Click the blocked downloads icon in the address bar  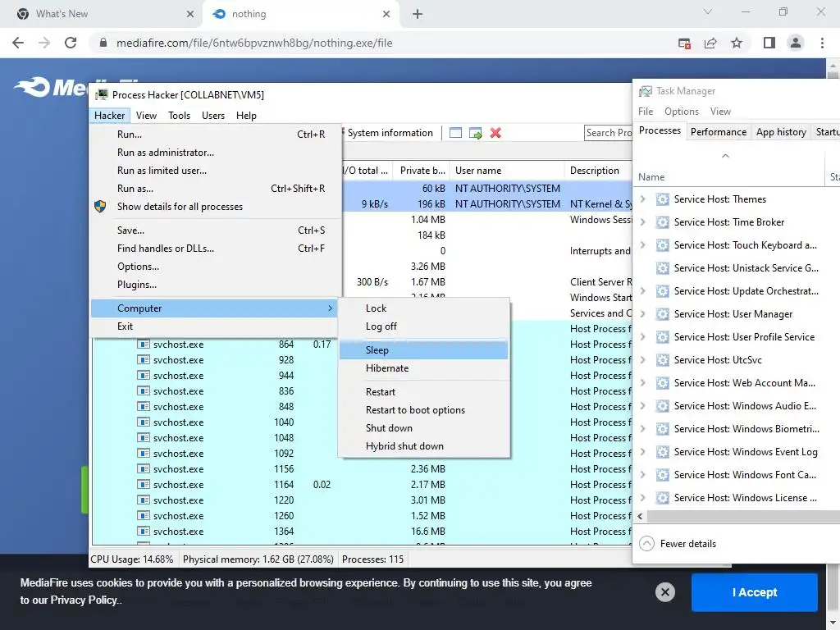tap(684, 43)
